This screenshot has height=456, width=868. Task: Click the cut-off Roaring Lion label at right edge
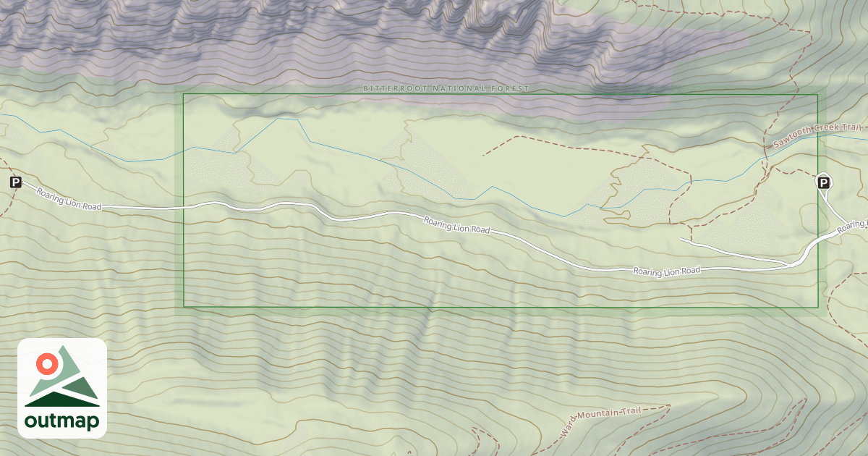[x=853, y=227]
